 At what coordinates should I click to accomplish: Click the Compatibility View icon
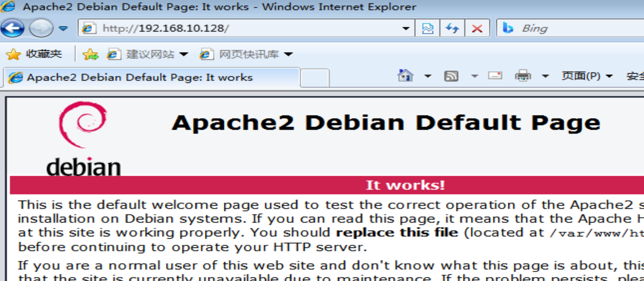[x=428, y=28]
